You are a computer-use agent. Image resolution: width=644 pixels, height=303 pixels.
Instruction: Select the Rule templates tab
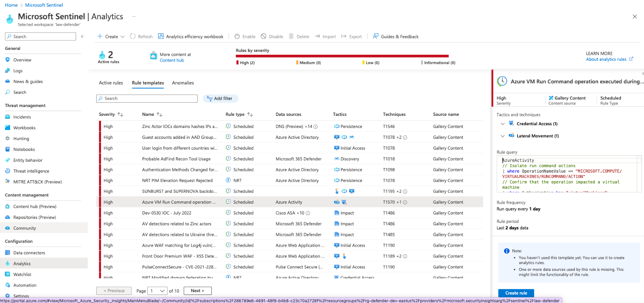[x=148, y=83]
